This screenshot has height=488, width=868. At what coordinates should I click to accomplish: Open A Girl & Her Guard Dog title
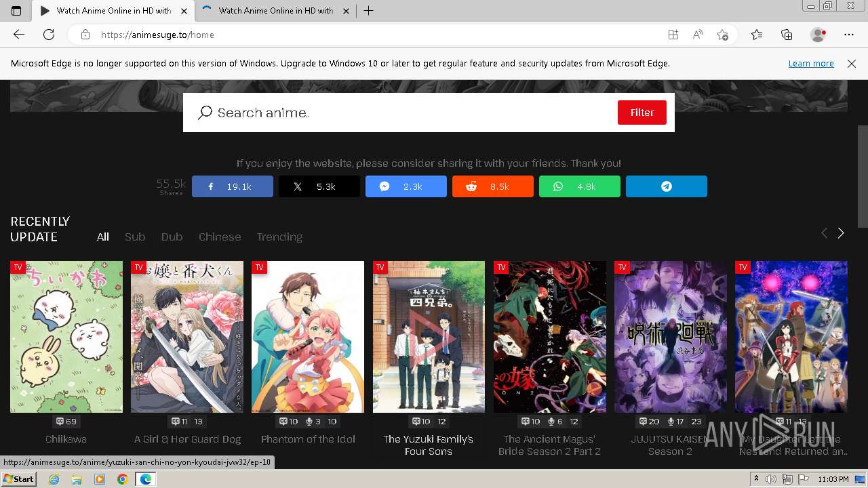tap(187, 439)
